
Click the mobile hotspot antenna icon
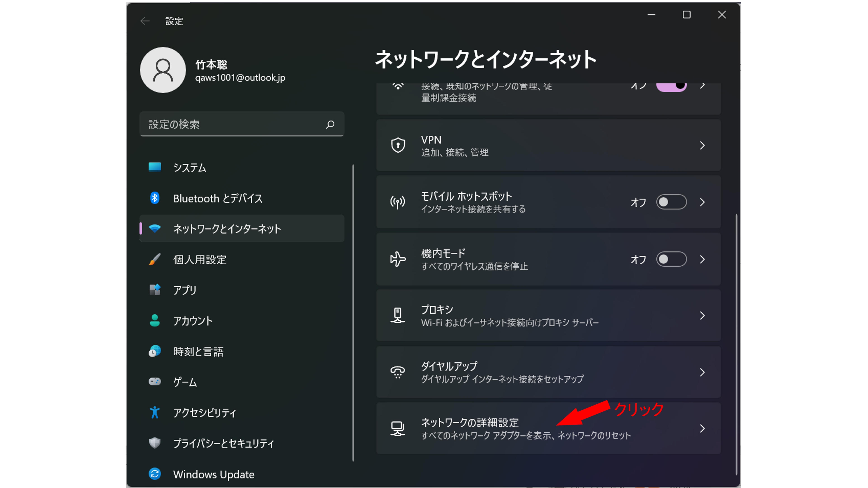[x=398, y=202]
